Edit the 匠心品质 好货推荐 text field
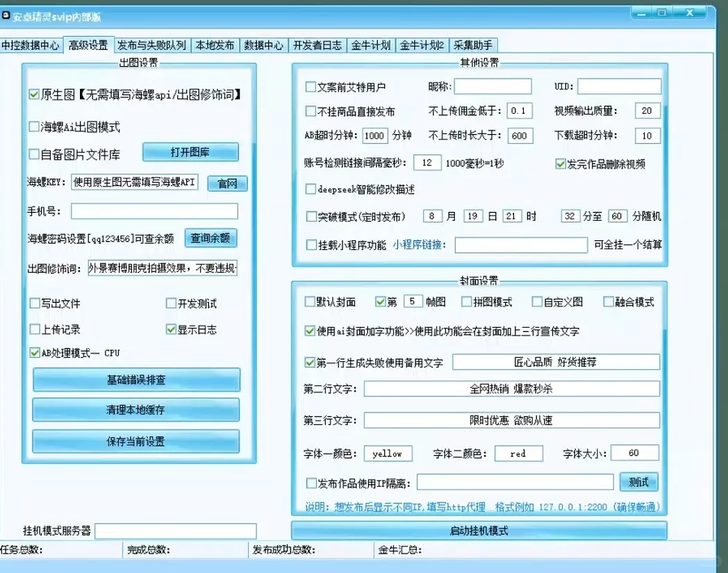Screen dimensions: 728x573 (x=556, y=362)
